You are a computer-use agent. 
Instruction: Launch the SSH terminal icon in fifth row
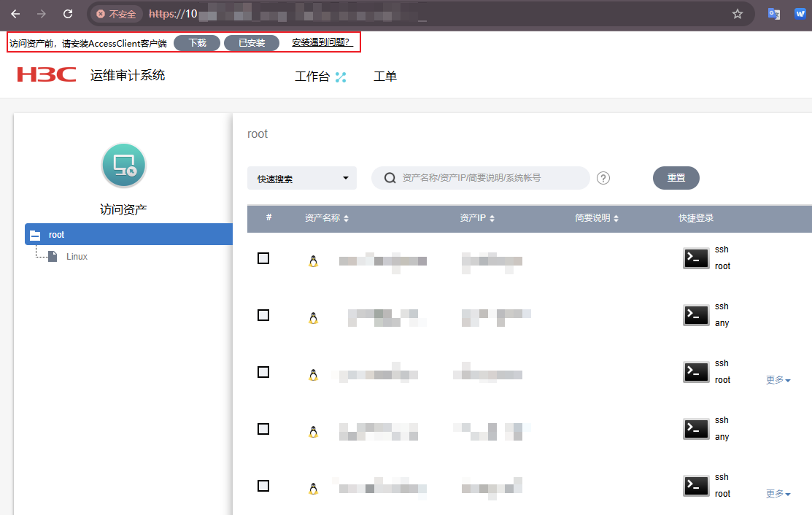coord(696,486)
